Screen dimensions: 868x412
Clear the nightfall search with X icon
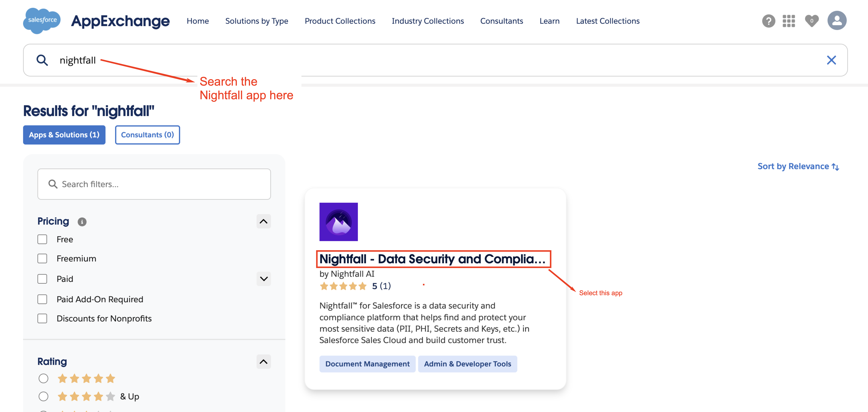[x=831, y=60]
